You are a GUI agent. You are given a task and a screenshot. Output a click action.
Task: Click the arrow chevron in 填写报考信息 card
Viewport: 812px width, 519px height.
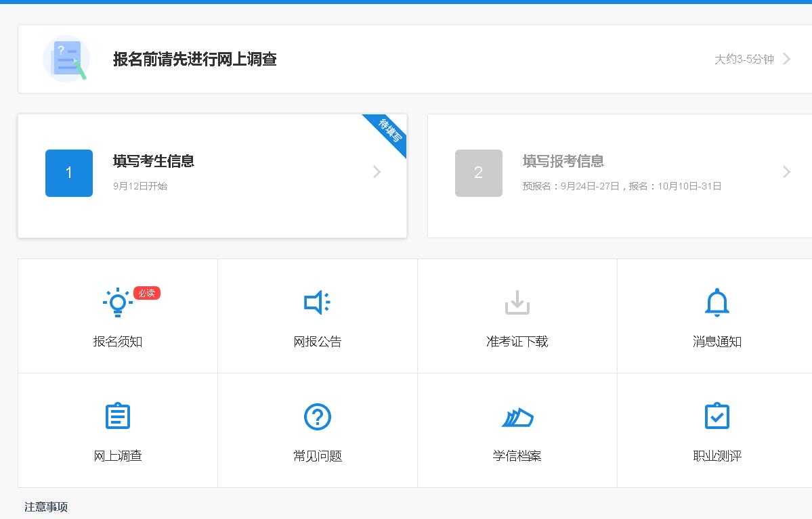(x=787, y=172)
